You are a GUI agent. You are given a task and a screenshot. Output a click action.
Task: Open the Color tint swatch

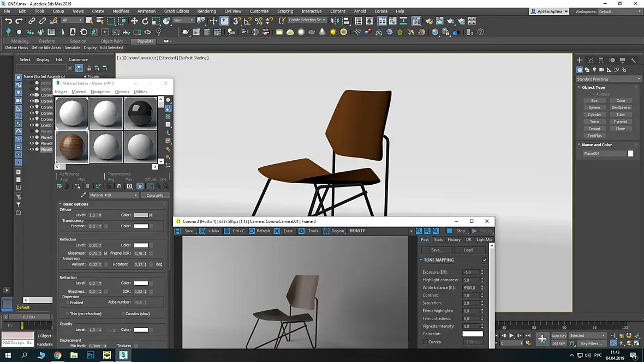click(472, 334)
